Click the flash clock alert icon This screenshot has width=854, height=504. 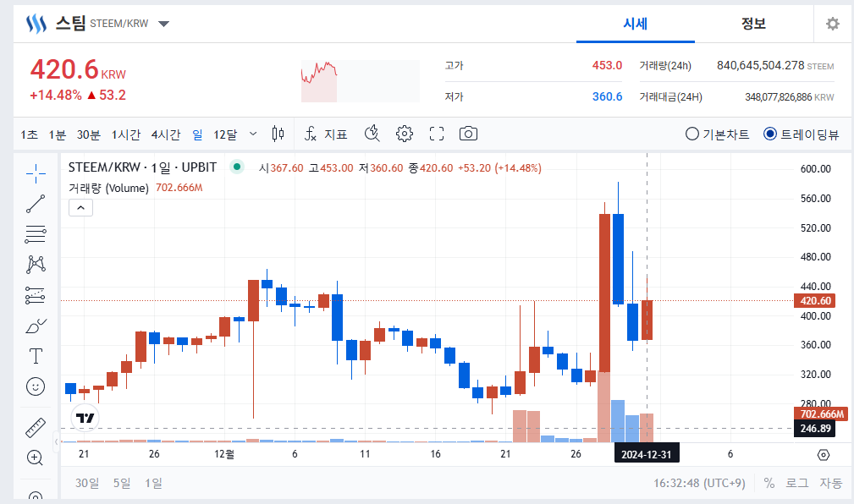coord(372,134)
